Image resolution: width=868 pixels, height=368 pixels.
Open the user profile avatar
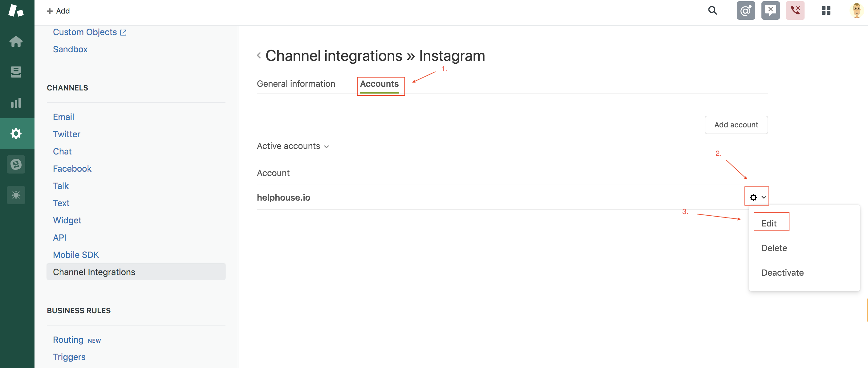857,10
